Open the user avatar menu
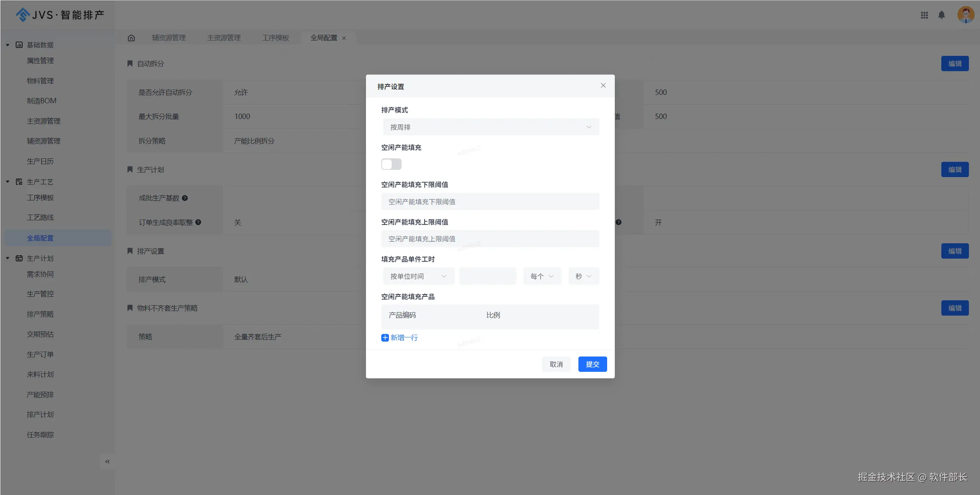 coord(965,15)
